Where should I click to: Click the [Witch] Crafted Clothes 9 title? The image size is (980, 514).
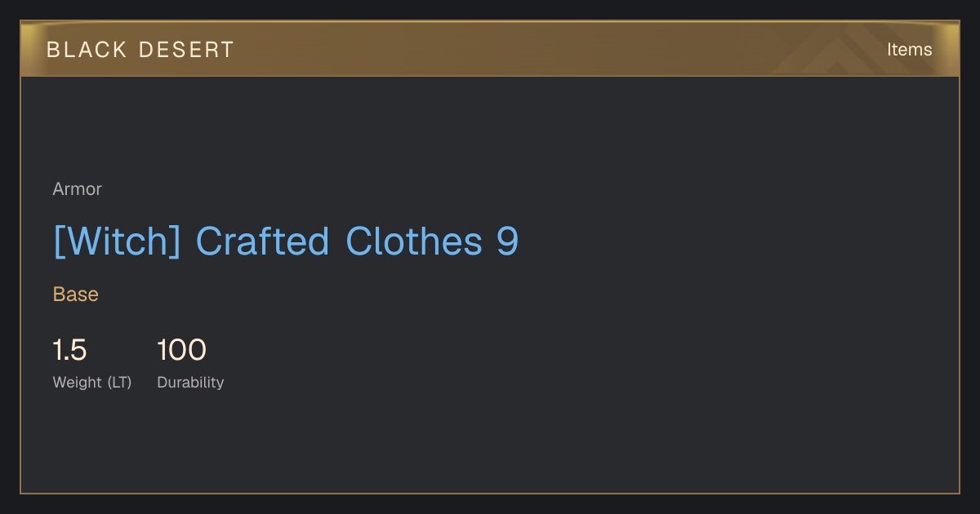pos(286,241)
